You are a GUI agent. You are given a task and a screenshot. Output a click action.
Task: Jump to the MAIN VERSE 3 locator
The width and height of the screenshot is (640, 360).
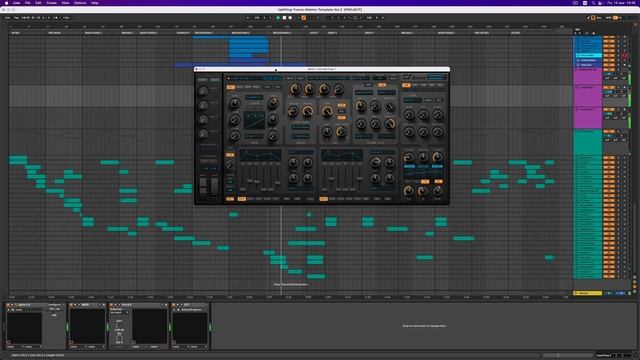tap(446, 33)
